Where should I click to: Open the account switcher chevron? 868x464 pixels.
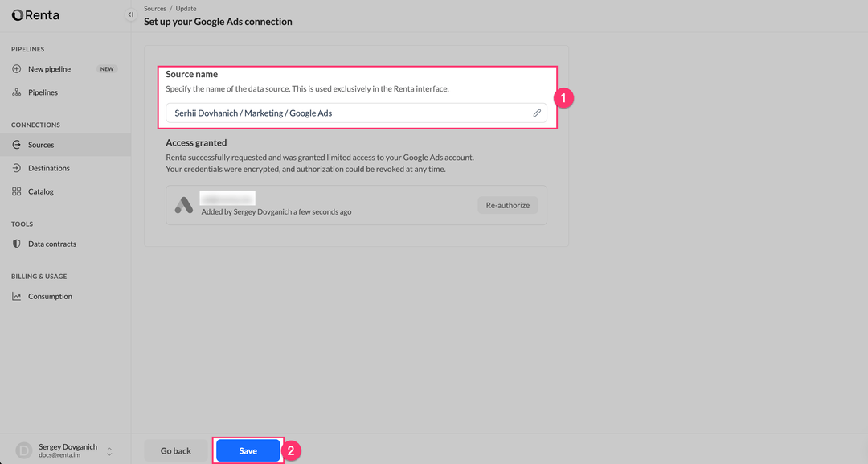point(108,451)
